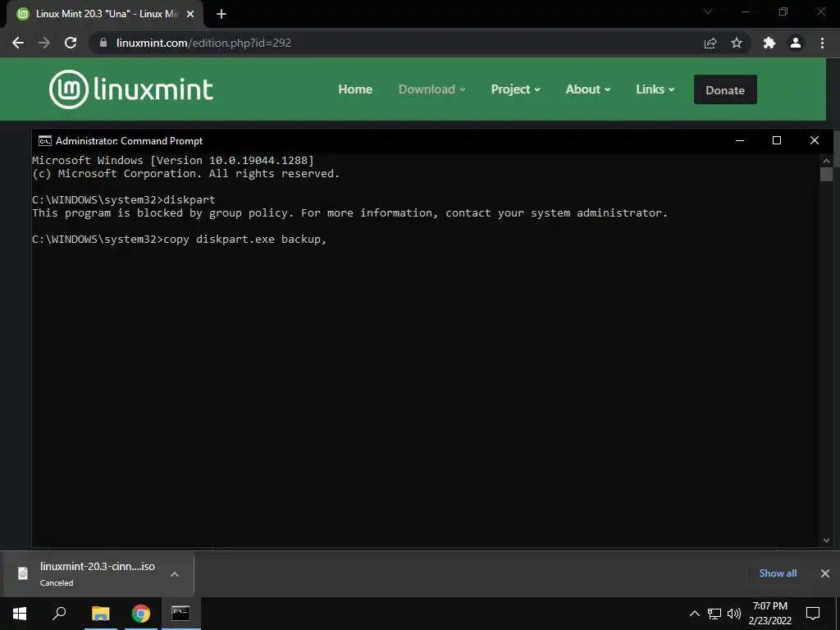Screen dimensions: 840x630
Task: Click the share page icon in address bar
Action: click(710, 43)
